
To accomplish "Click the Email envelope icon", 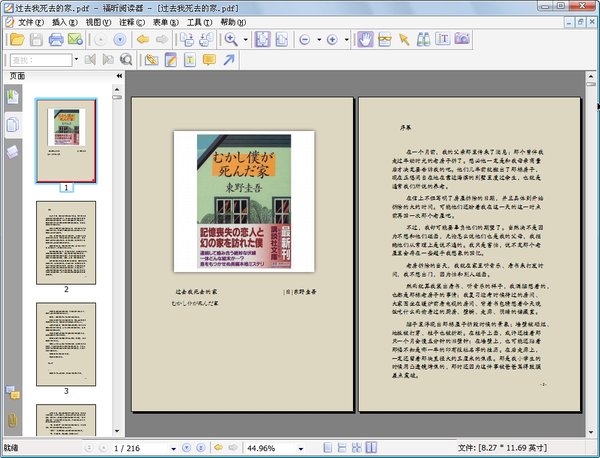I will click(x=77, y=39).
